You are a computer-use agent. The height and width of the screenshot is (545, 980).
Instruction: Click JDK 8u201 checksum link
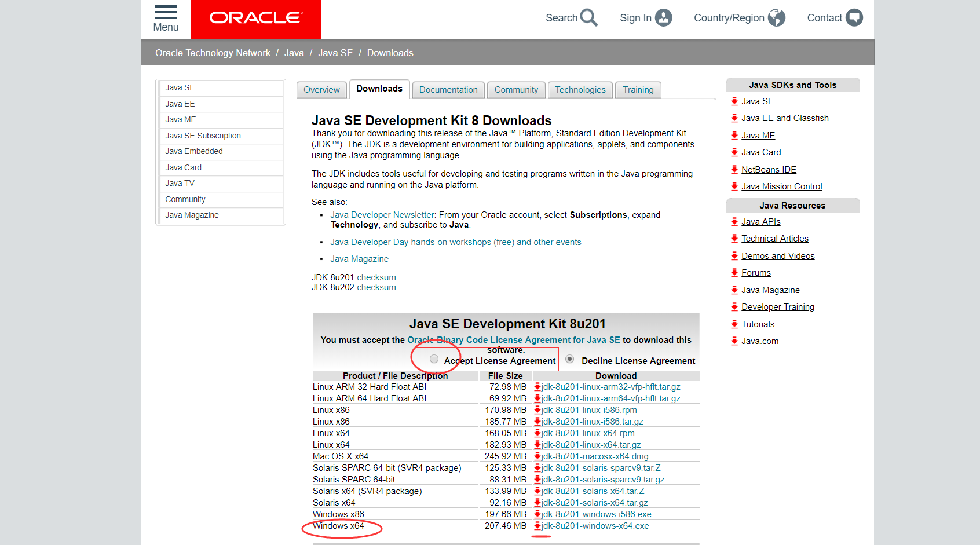click(x=376, y=277)
